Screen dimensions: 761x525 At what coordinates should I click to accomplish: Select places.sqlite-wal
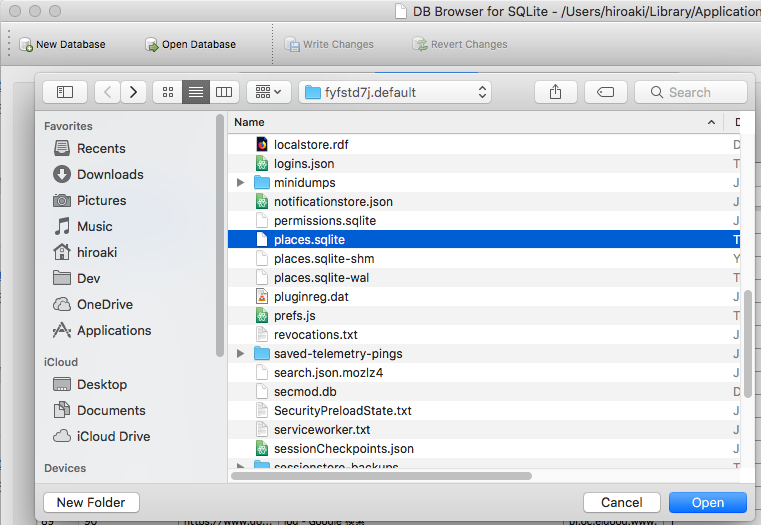[484, 278]
